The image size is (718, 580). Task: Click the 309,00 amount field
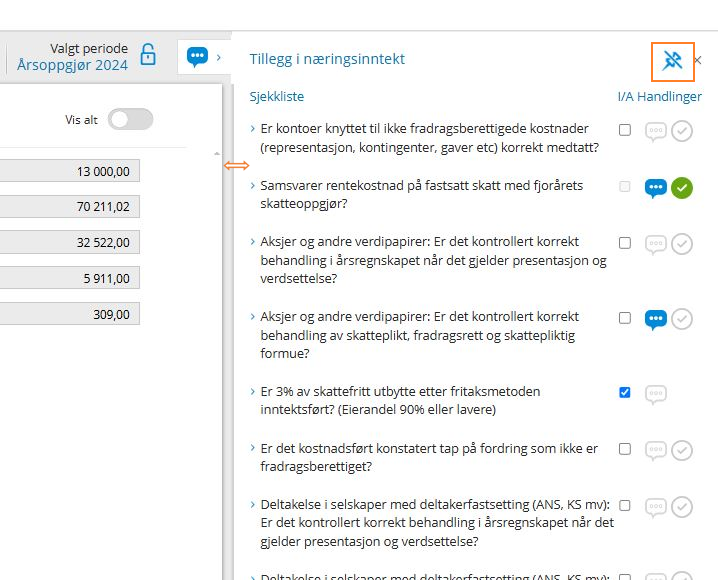point(69,314)
